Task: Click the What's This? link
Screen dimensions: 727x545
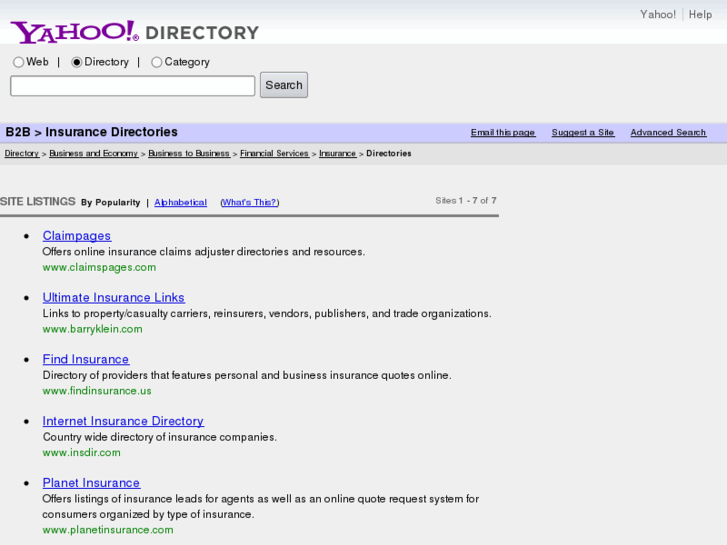Action: 249,202
